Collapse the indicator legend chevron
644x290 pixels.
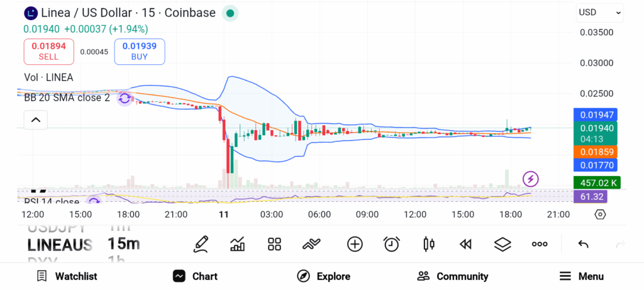(36, 120)
